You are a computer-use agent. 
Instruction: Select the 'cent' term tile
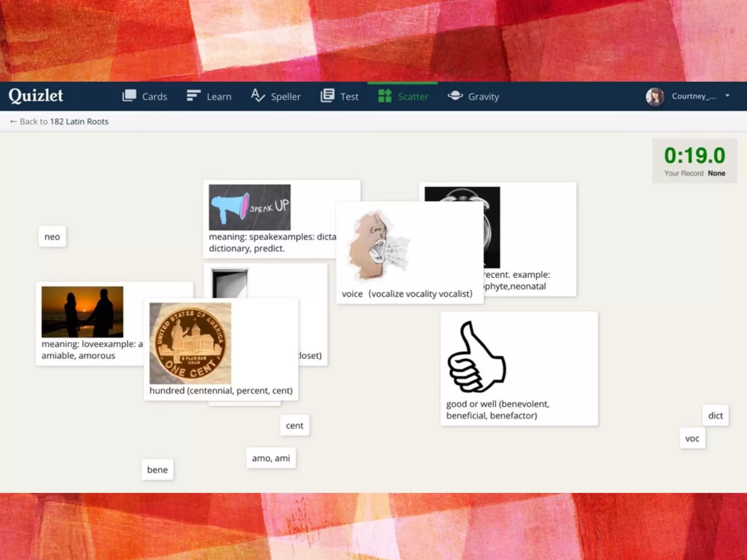pyautogui.click(x=294, y=425)
